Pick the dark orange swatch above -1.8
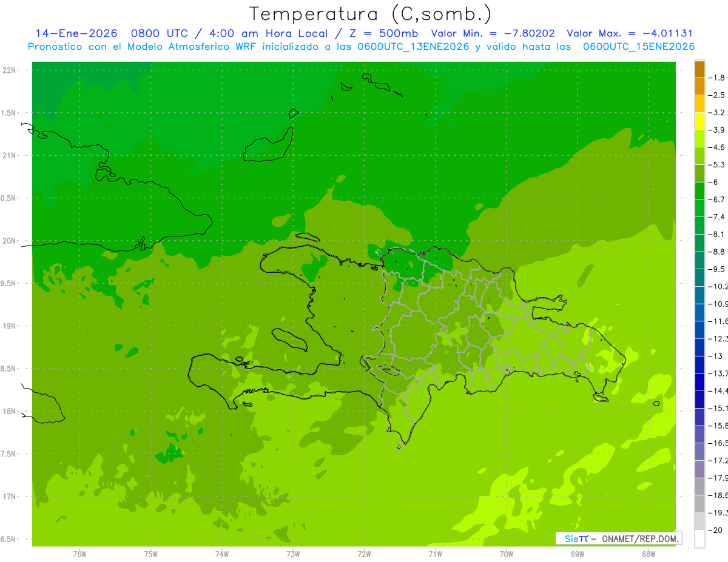The image size is (728, 562). point(699,70)
